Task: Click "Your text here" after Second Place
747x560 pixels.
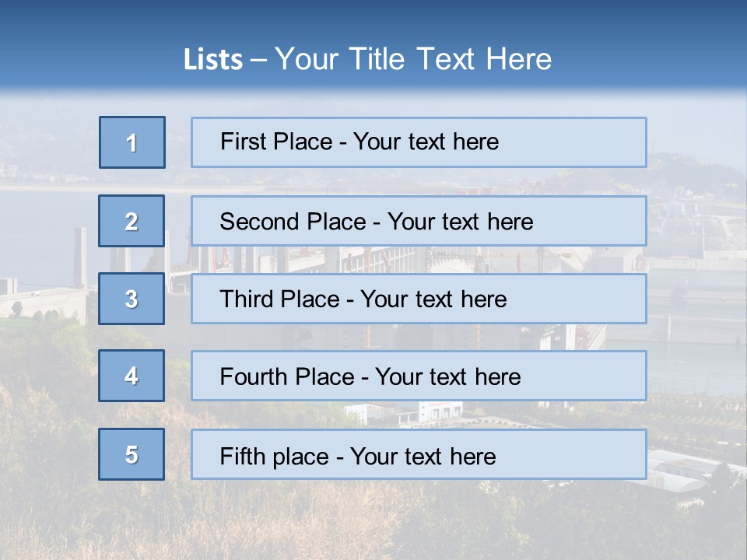Action: 460,222
